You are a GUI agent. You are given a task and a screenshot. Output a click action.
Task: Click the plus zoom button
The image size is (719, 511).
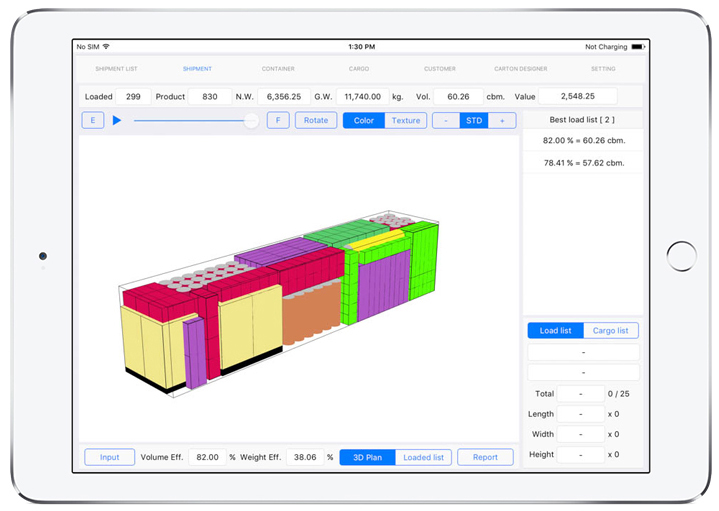[x=502, y=120]
